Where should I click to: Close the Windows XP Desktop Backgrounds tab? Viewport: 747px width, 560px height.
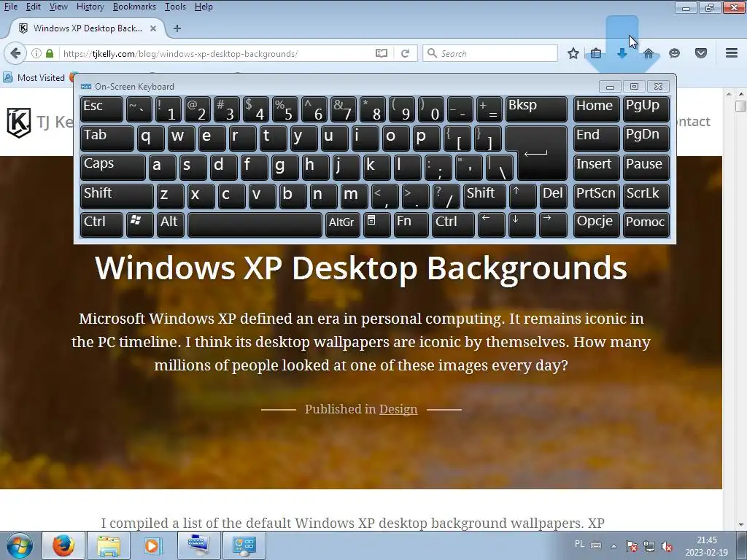pos(153,28)
